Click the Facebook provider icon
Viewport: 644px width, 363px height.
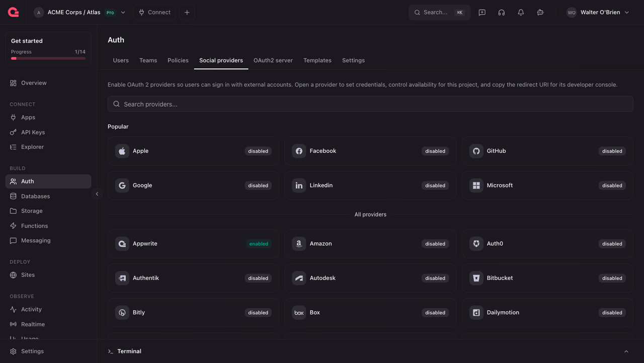[x=299, y=151]
